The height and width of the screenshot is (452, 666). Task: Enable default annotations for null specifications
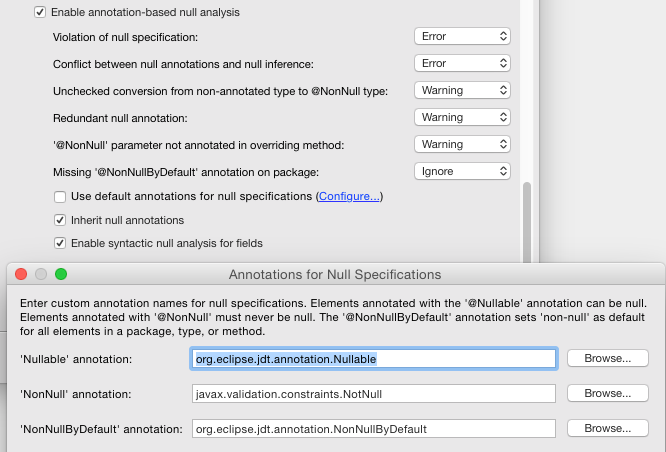(x=60, y=197)
